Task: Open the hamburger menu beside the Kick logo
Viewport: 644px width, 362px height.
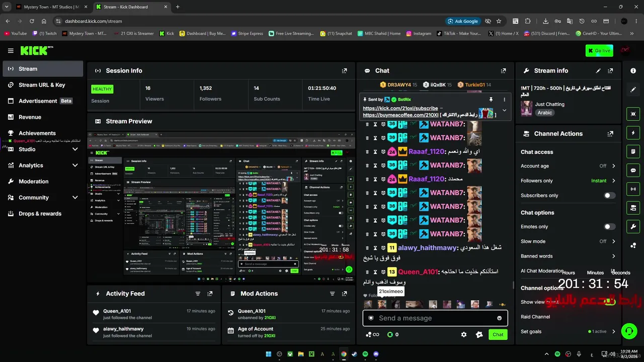Action: tap(11, 51)
